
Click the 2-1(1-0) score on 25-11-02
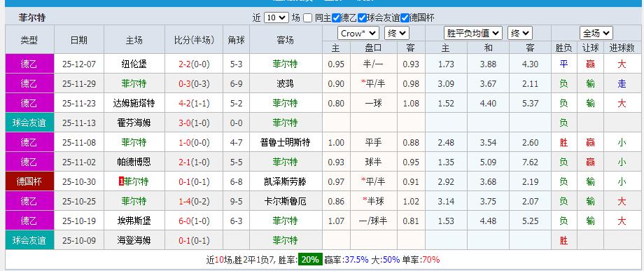[x=194, y=162]
